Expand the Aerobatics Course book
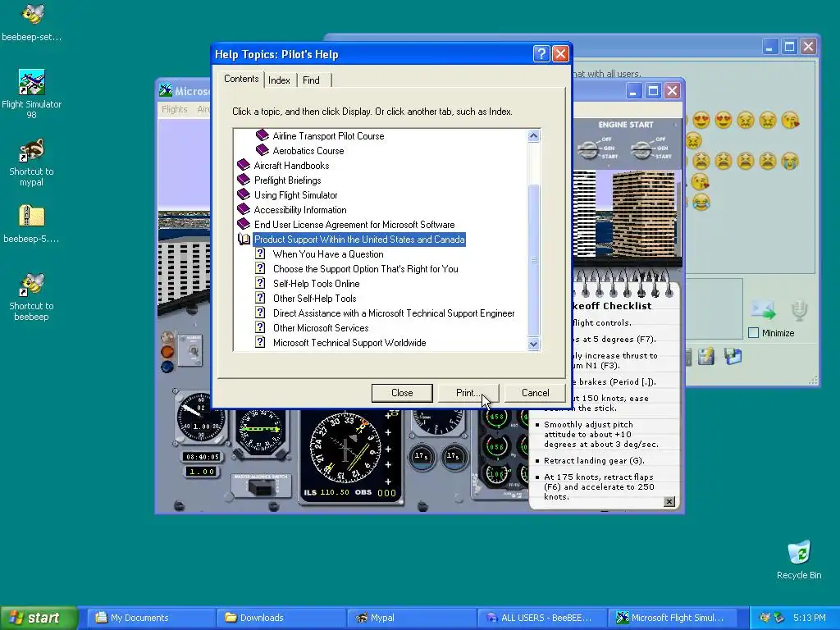This screenshot has width=840, height=630. [x=262, y=151]
